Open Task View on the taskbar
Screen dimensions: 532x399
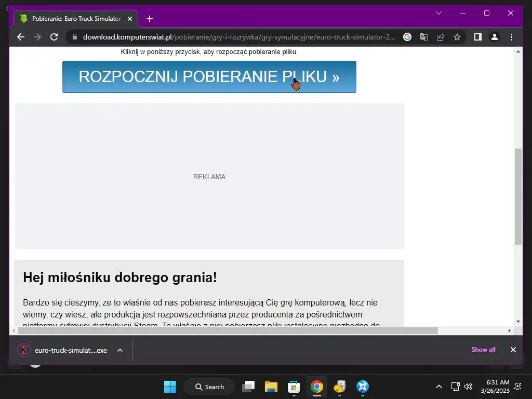248,387
